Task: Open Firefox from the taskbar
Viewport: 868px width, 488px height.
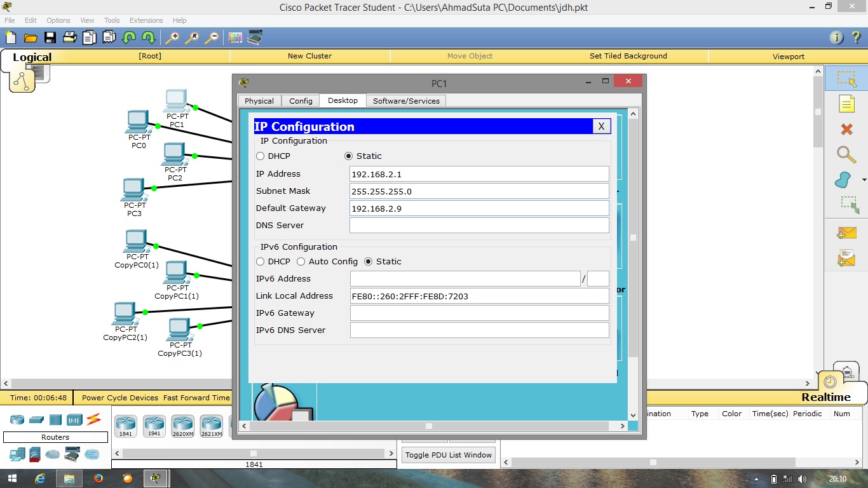Action: (x=98, y=478)
